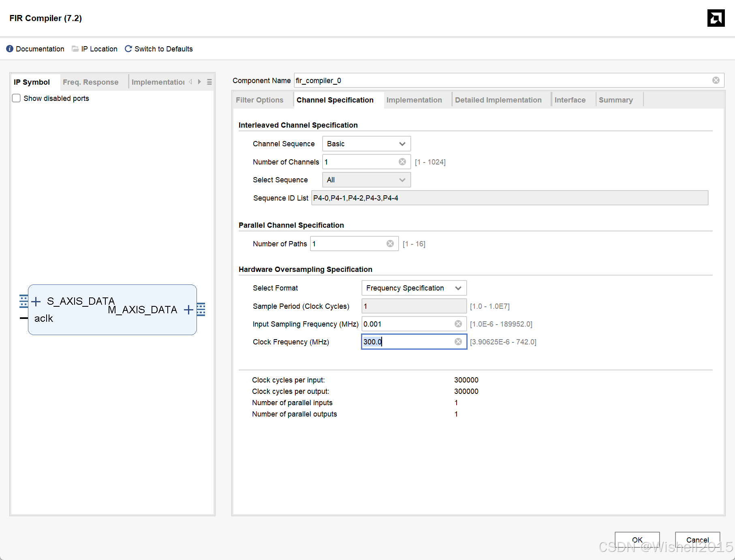Open the Channel Sequence dropdown
735x560 pixels.
366,144
